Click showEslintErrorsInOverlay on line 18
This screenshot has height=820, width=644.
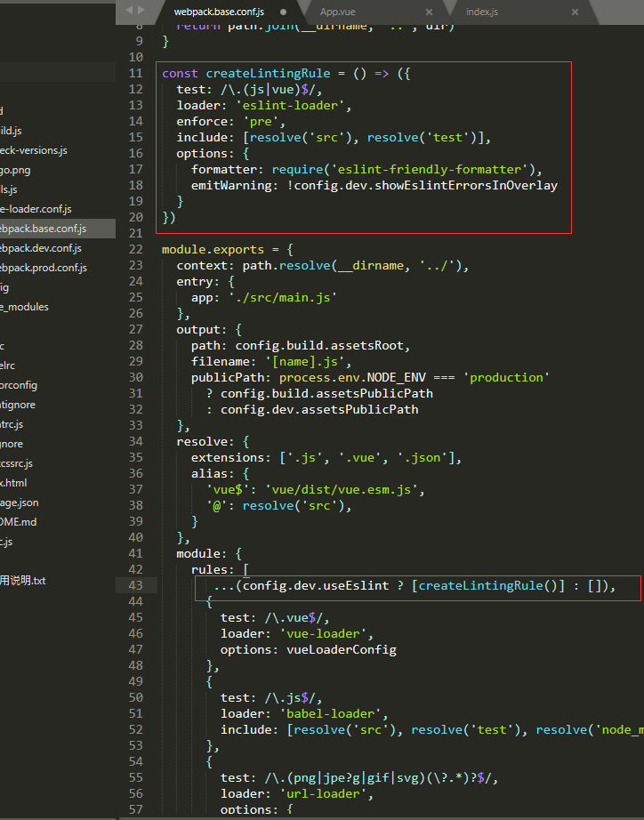point(466,185)
